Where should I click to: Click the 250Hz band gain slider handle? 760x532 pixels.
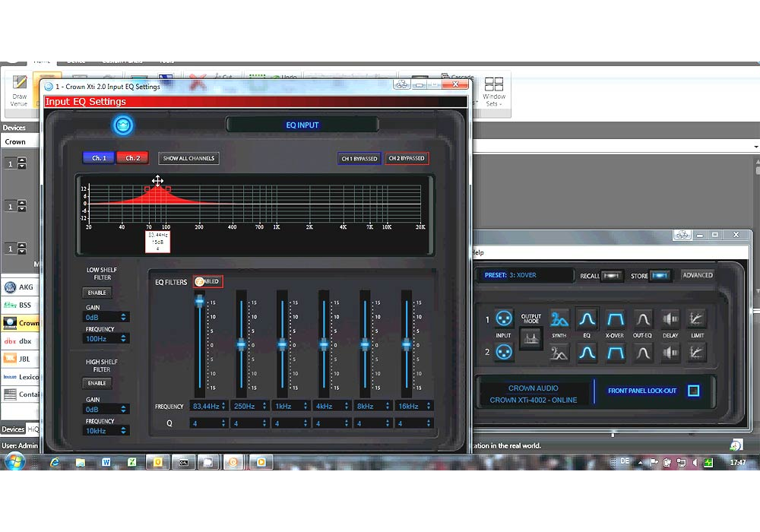[241, 344]
